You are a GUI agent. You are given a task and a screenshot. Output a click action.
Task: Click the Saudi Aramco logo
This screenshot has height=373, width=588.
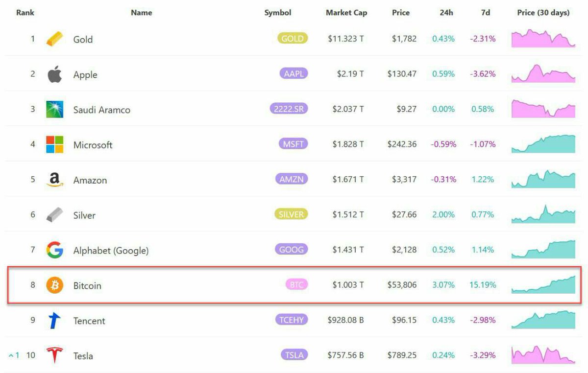coord(54,110)
